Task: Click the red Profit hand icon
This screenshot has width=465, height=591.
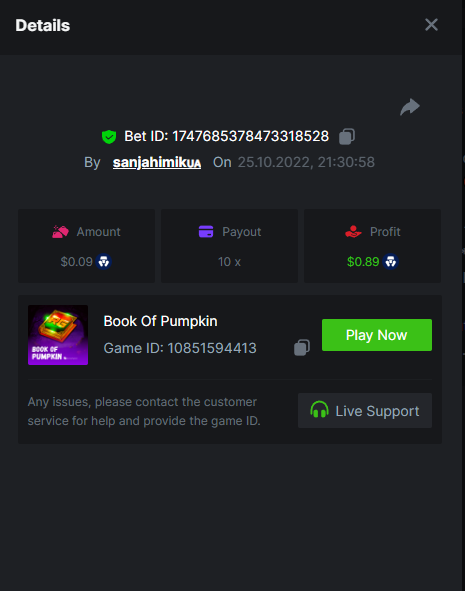Action: [x=353, y=231]
